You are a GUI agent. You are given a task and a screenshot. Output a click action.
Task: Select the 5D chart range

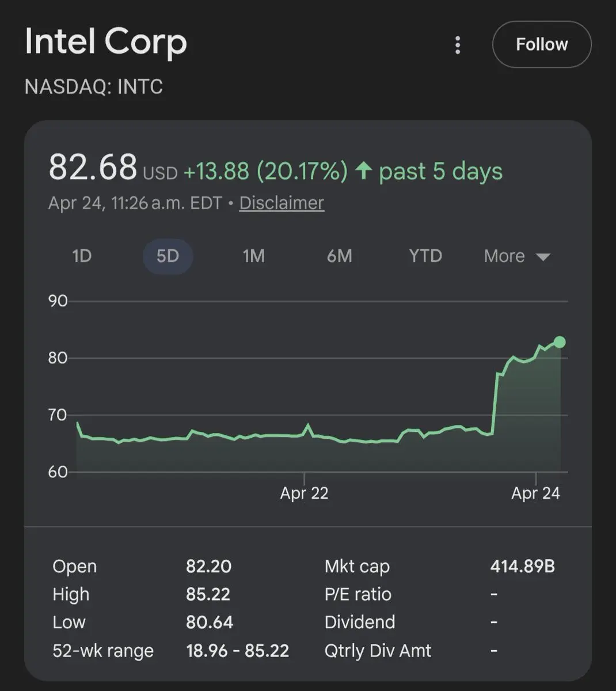[x=168, y=256]
